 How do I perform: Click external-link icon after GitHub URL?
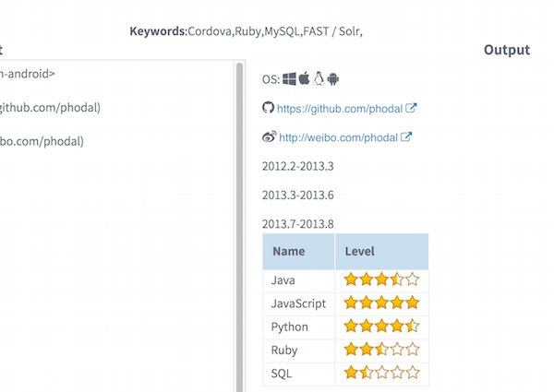[412, 108]
